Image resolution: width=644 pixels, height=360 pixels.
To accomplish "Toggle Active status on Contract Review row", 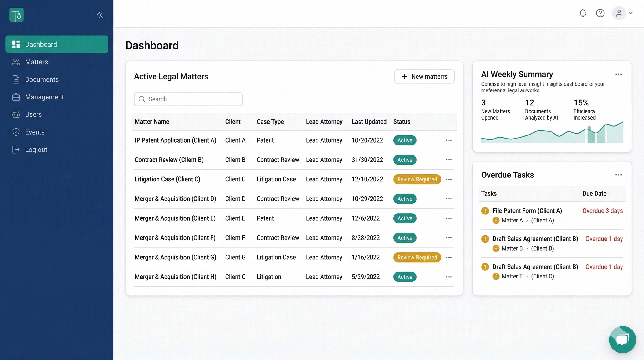I will pos(405,160).
